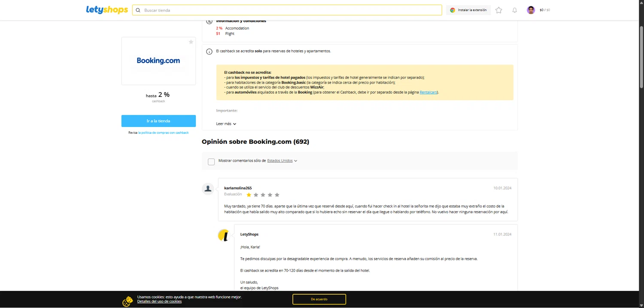Click the percent icon near Información y condiciones
The height and width of the screenshot is (308, 644).
(209, 21)
